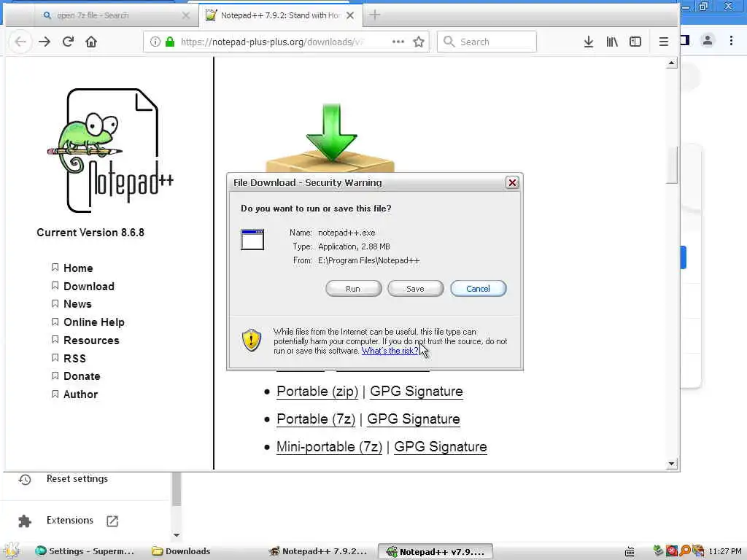Download the Portable (7z) package
747x560 pixels.
(316, 419)
